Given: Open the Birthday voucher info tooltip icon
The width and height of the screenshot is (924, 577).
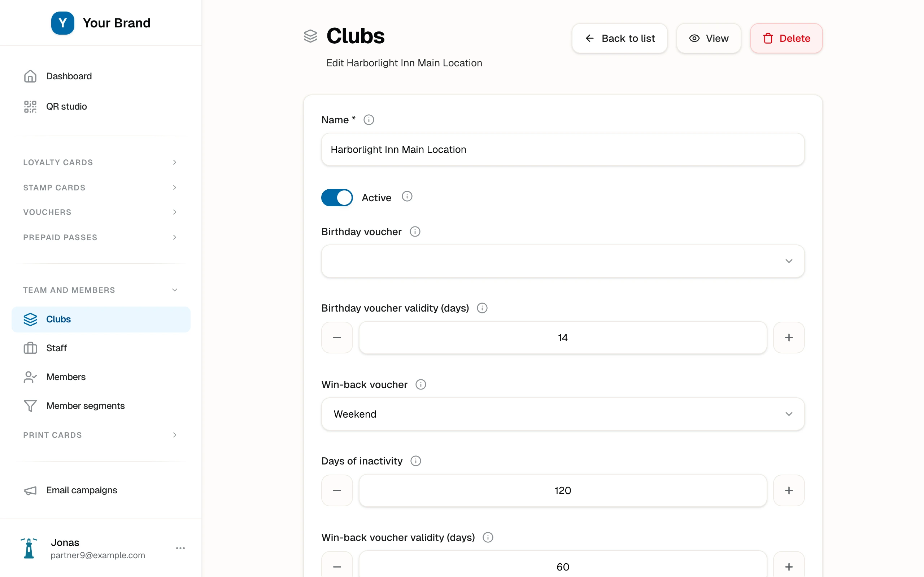Looking at the screenshot, I should point(415,232).
